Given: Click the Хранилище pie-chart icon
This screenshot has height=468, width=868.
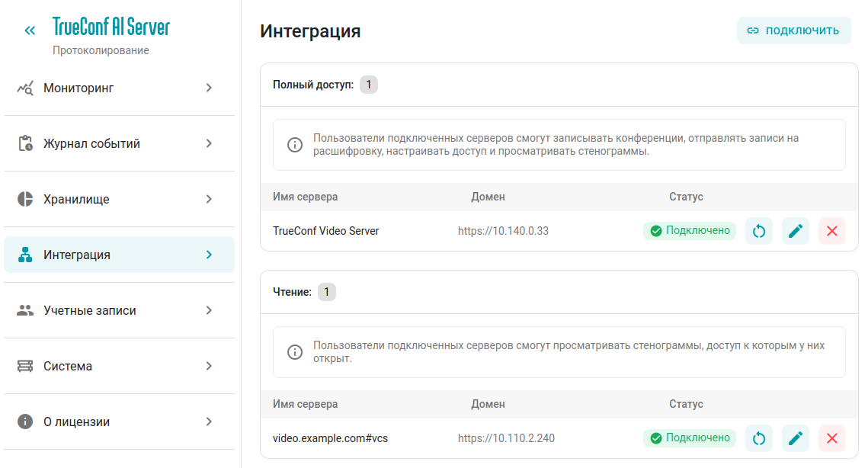Looking at the screenshot, I should click(25, 199).
